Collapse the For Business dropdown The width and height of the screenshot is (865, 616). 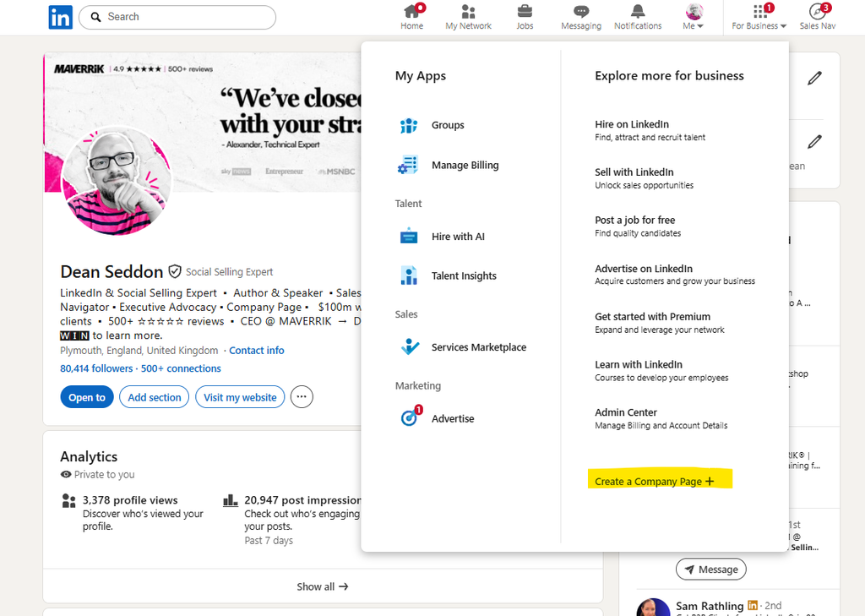point(759,17)
